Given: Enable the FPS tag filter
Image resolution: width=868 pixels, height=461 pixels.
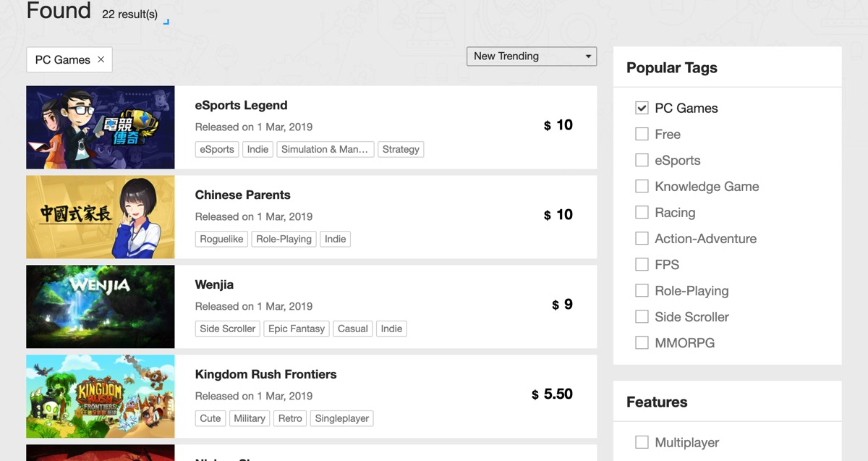Looking at the screenshot, I should [642, 264].
